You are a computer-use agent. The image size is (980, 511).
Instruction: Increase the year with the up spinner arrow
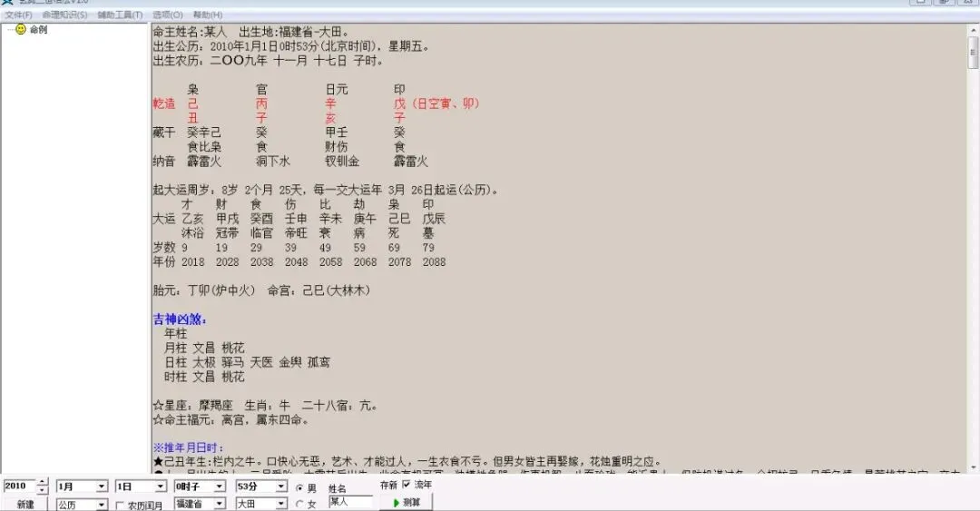point(42,482)
